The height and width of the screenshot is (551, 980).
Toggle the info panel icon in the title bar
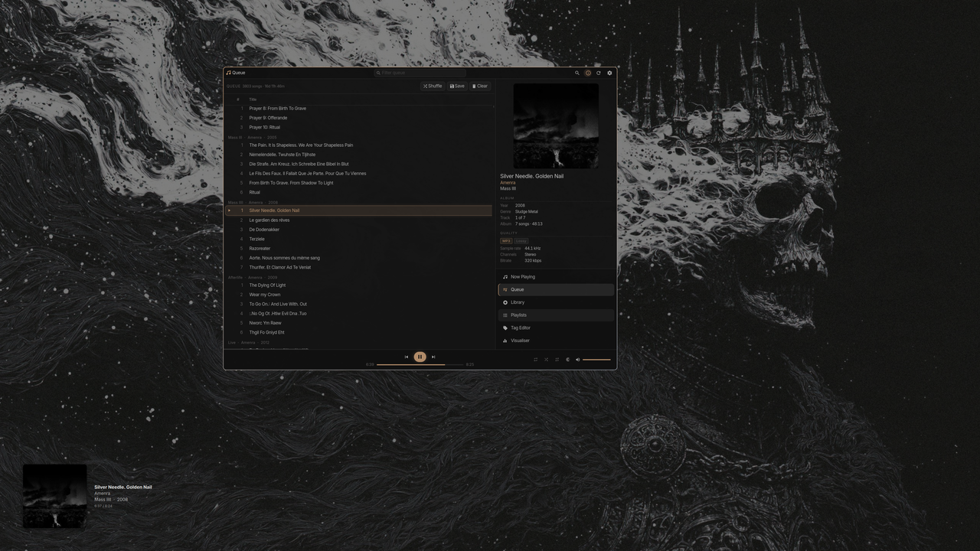588,73
